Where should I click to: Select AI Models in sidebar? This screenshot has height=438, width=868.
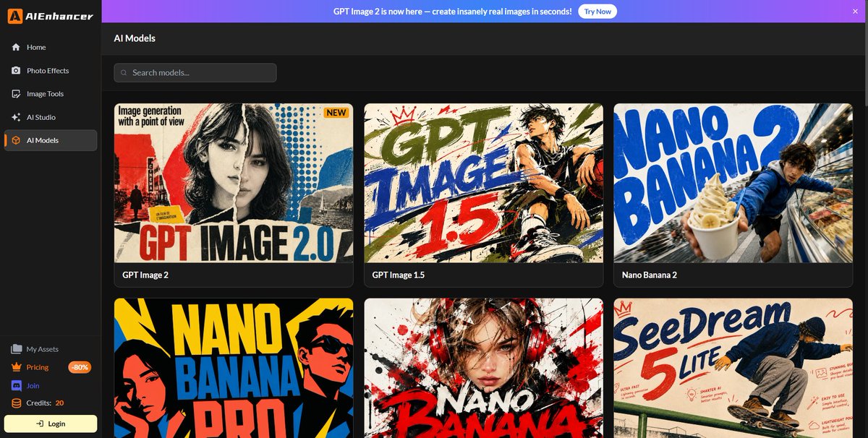pos(51,140)
